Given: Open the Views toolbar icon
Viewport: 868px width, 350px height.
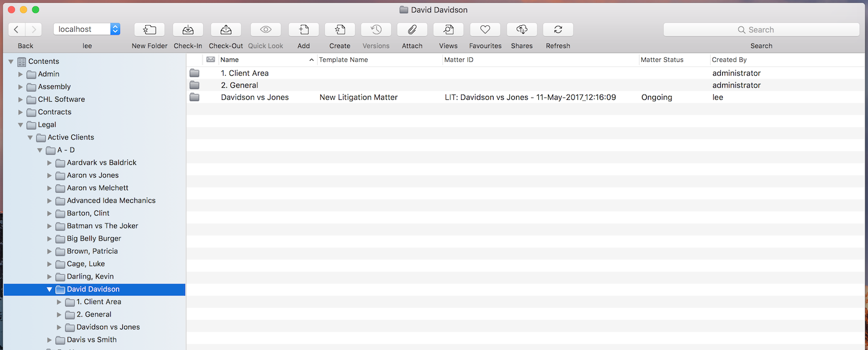Looking at the screenshot, I should pyautogui.click(x=448, y=30).
